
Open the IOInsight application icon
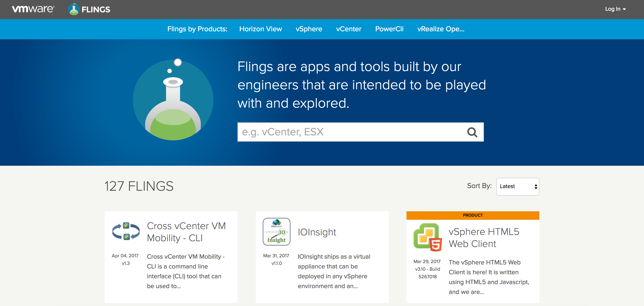pos(277,232)
